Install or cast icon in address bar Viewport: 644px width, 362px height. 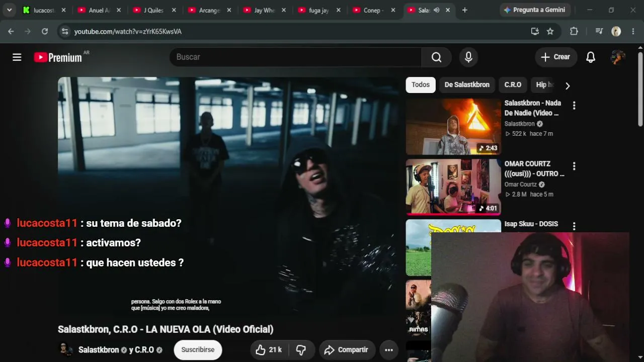click(x=535, y=31)
